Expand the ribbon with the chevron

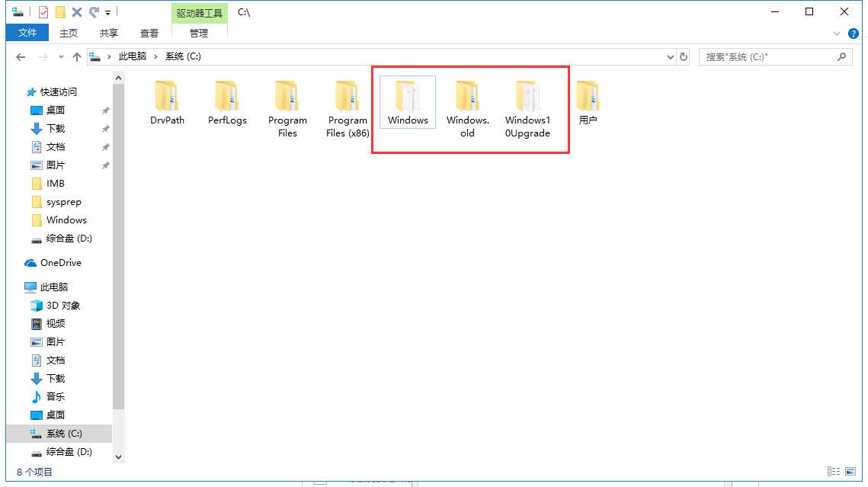(837, 34)
